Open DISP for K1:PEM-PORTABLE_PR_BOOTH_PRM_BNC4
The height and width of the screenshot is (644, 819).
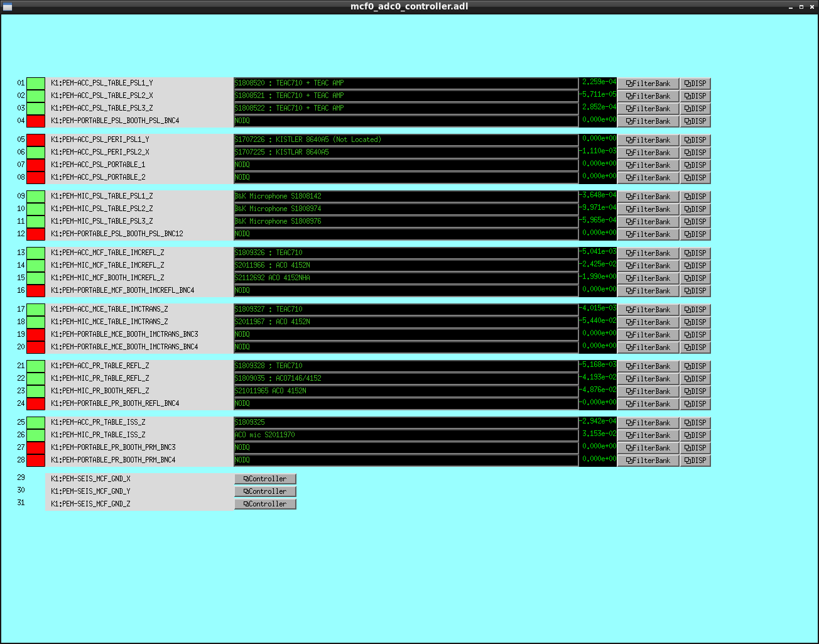tap(695, 461)
